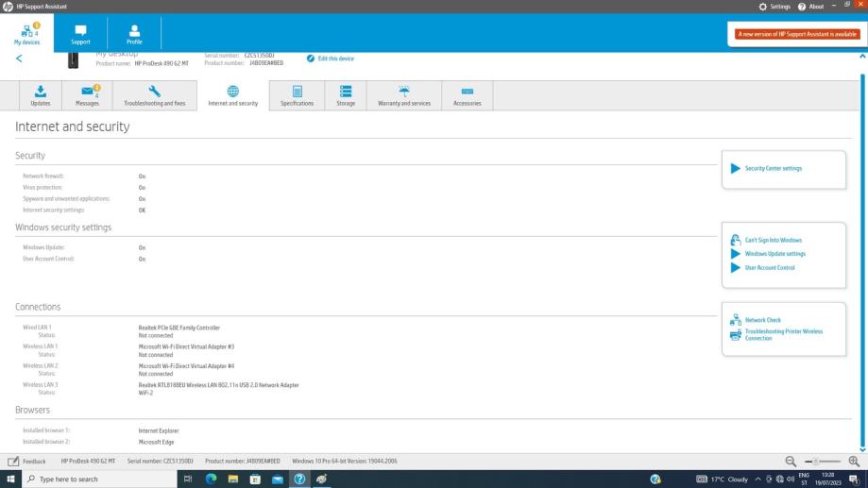Click the taskbar search box
868x488 pixels.
pos(99,480)
